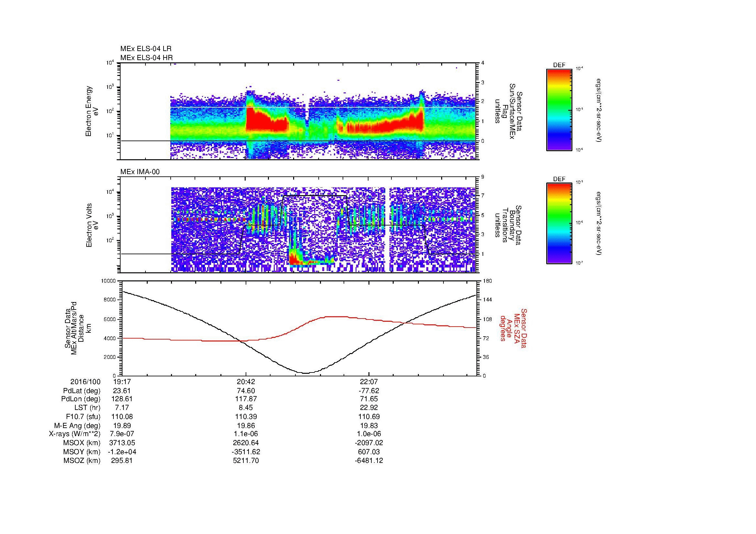The height and width of the screenshot is (534, 756).
Task: Click the 'PdLon (deg)' row label
Action: click(81, 399)
